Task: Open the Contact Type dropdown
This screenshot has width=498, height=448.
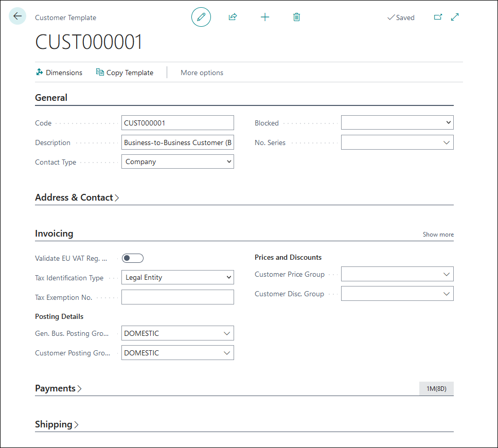Action: tap(177, 162)
